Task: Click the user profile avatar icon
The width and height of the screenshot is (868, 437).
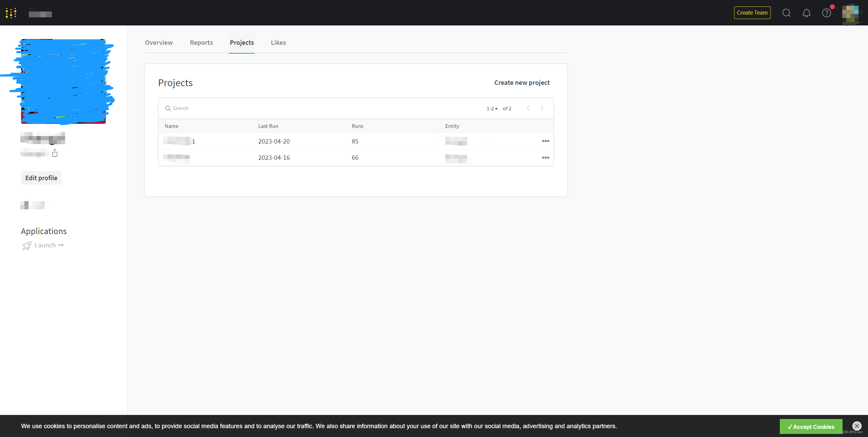Action: point(851,13)
